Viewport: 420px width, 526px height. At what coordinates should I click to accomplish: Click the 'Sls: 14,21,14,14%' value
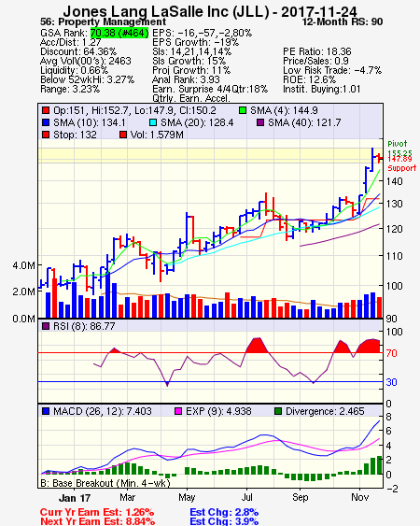pyautogui.click(x=191, y=51)
